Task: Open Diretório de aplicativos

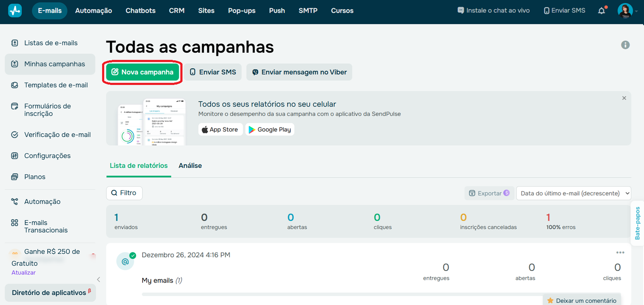Action: pyautogui.click(x=50, y=293)
